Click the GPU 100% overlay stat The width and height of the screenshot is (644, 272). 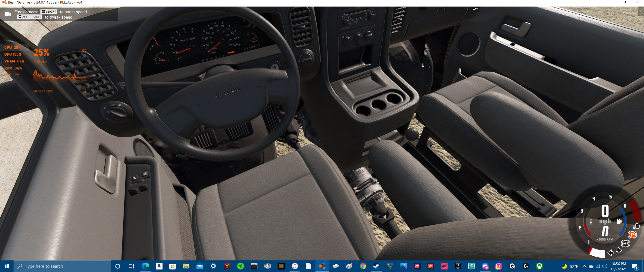[x=13, y=54]
